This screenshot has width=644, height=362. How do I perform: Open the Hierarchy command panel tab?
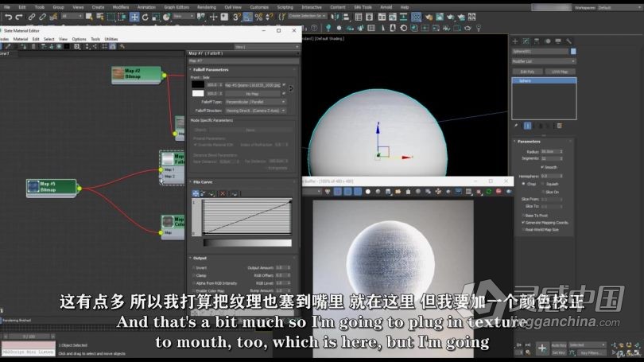click(x=537, y=41)
